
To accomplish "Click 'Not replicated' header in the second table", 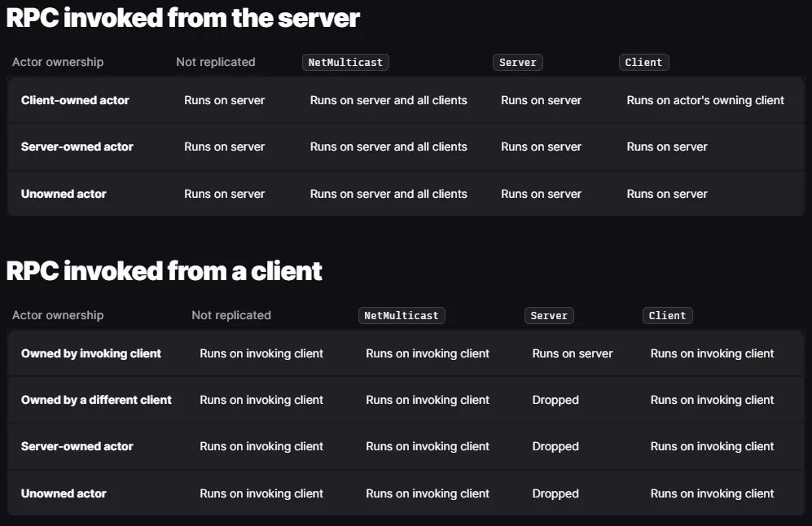I will coord(231,315).
